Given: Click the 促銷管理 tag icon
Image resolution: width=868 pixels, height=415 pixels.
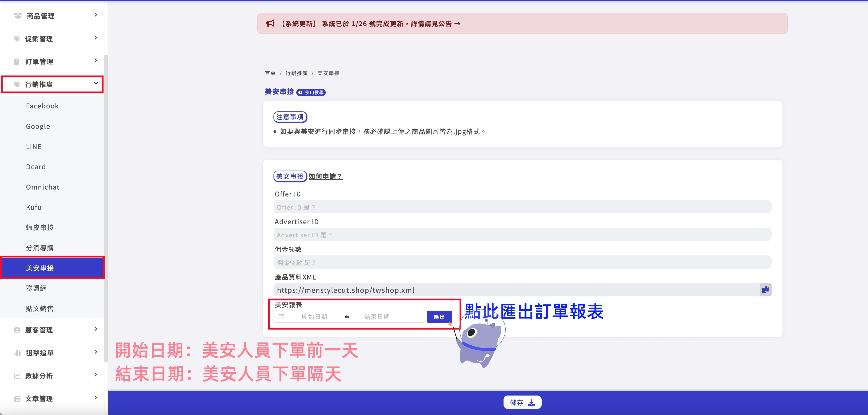Looking at the screenshot, I should tap(17, 39).
